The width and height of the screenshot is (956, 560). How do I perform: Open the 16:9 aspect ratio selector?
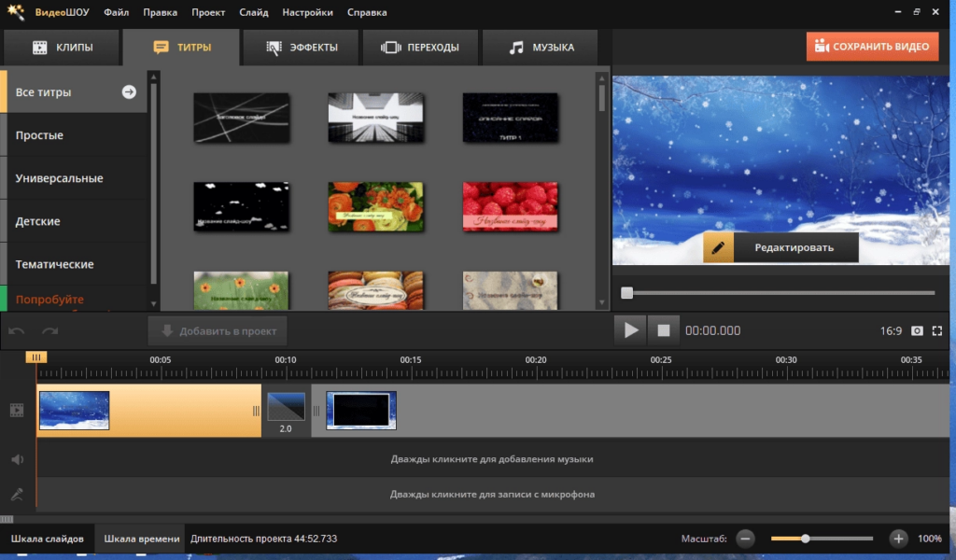(x=891, y=331)
